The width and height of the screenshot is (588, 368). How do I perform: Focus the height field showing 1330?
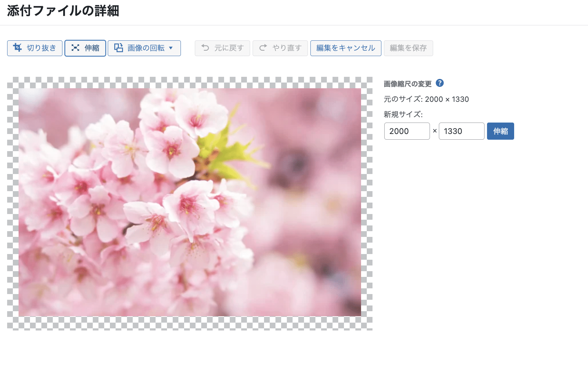(x=461, y=131)
